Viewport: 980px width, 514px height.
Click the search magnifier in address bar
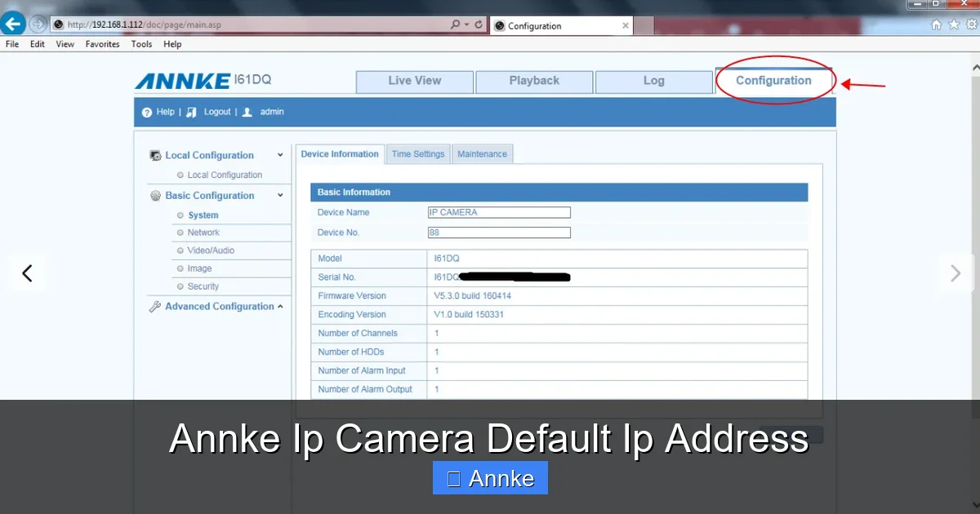tap(456, 24)
